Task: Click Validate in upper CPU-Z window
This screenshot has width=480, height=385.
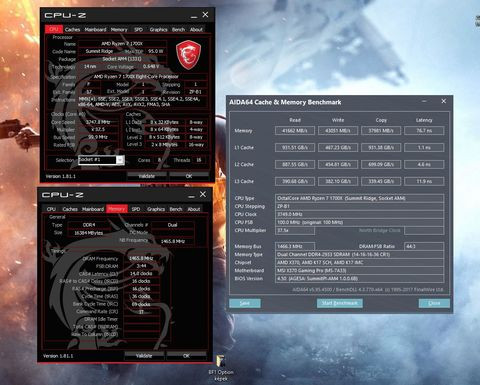Action: 147,176
